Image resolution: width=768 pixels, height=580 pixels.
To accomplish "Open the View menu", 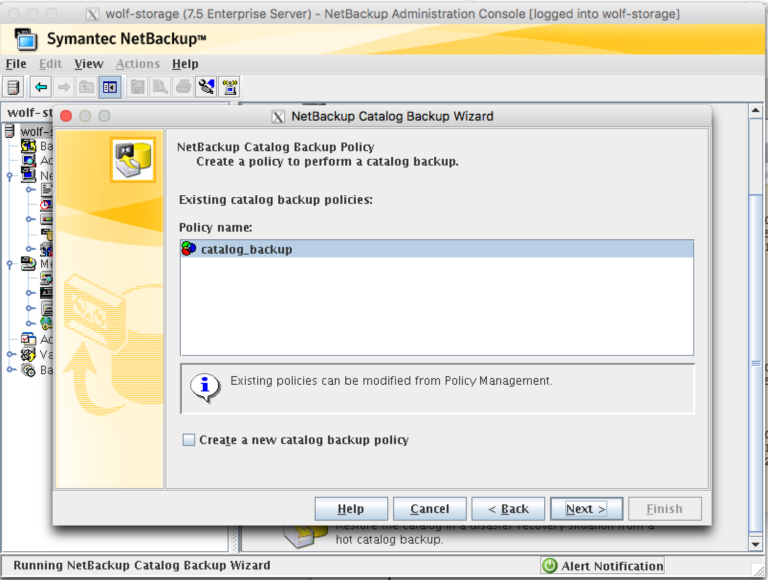I will click(89, 64).
